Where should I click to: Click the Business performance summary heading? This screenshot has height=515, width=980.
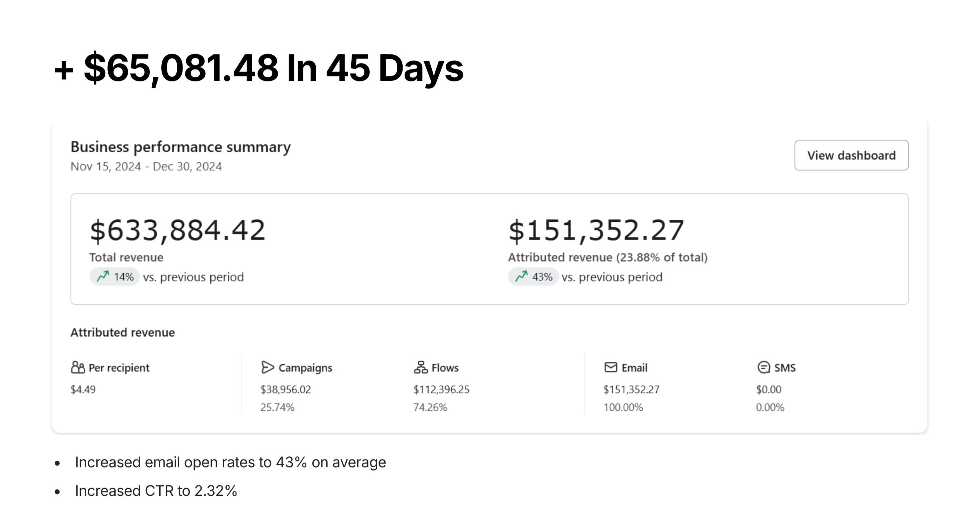pyautogui.click(x=180, y=147)
